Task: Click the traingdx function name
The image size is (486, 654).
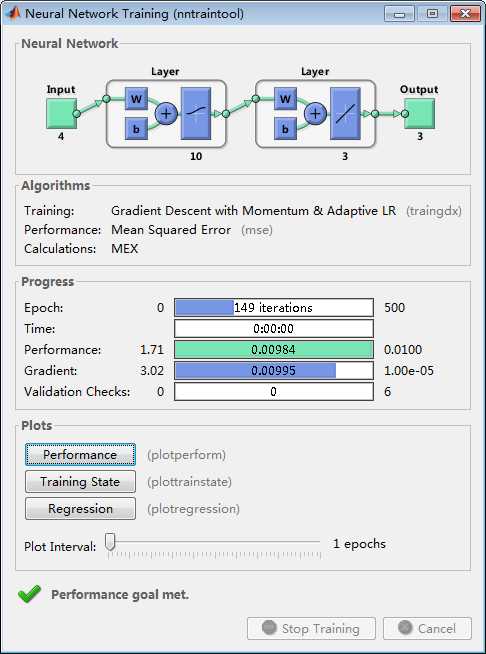Action: click(x=434, y=211)
